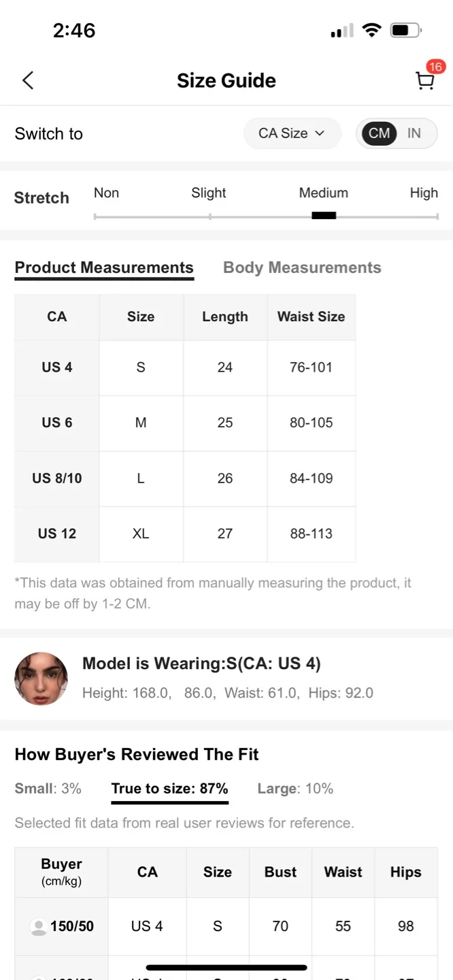Show Large: 10% fit reviews

(295, 789)
